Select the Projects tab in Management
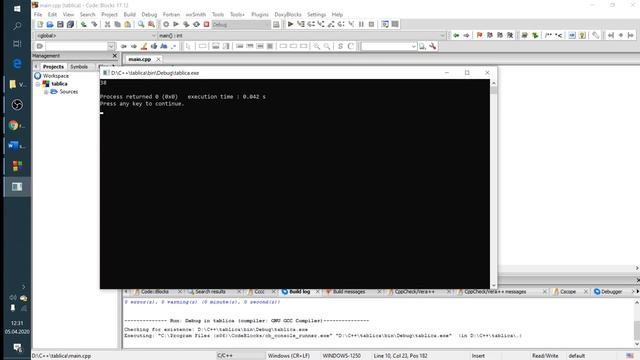Viewport: 640px width, 360px height. [53, 67]
